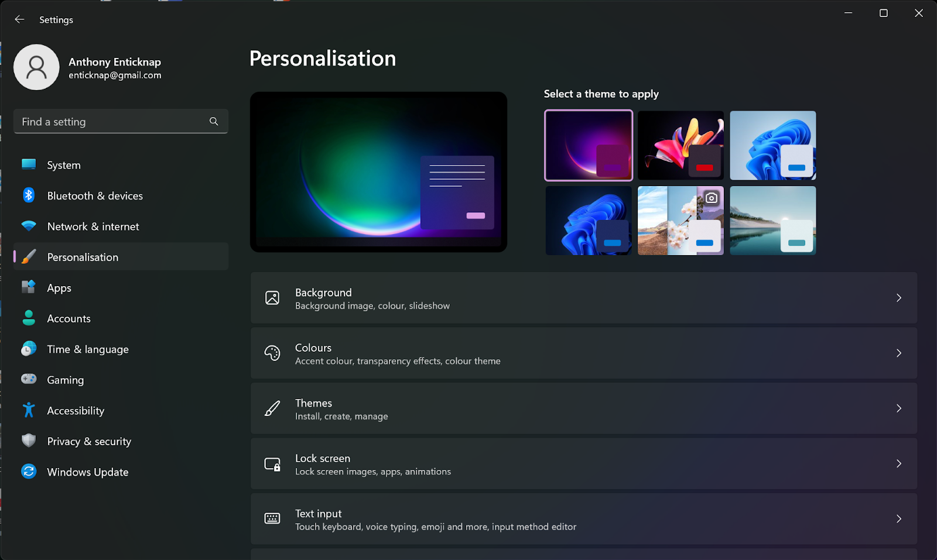The height and width of the screenshot is (560, 937).
Task: Click the Themes brush icon
Action: click(x=272, y=408)
